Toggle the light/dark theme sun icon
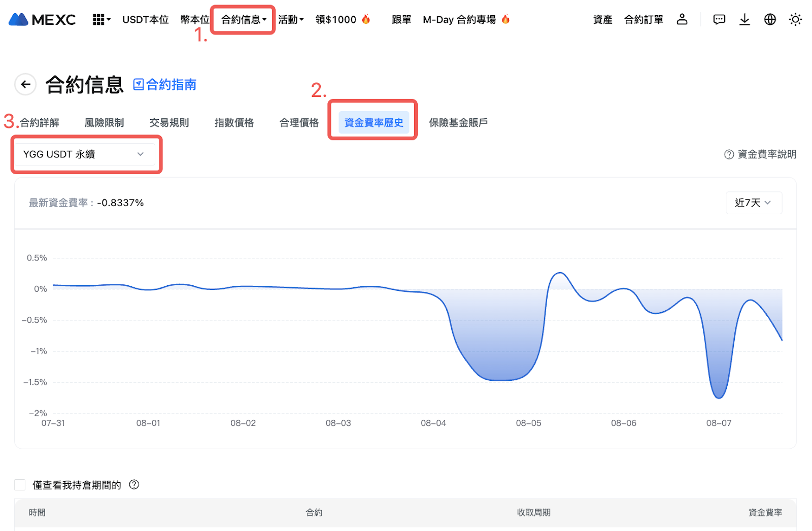 [x=795, y=19]
